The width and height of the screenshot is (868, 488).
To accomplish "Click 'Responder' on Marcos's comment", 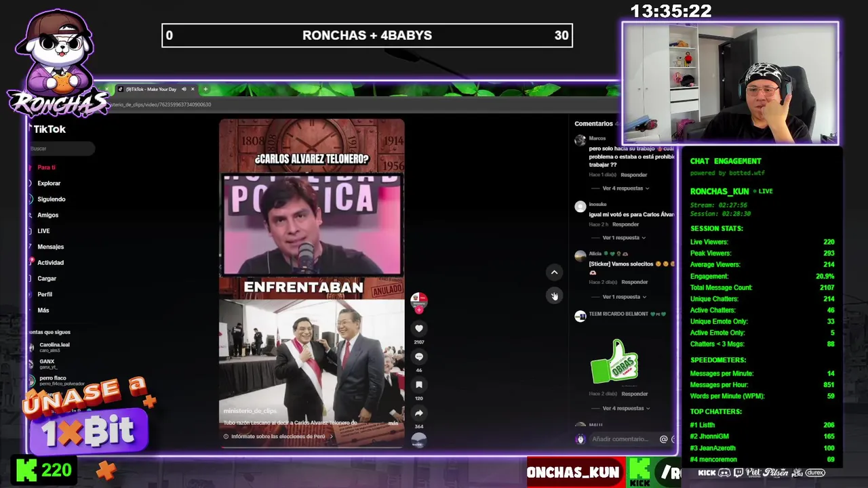I will [x=634, y=175].
